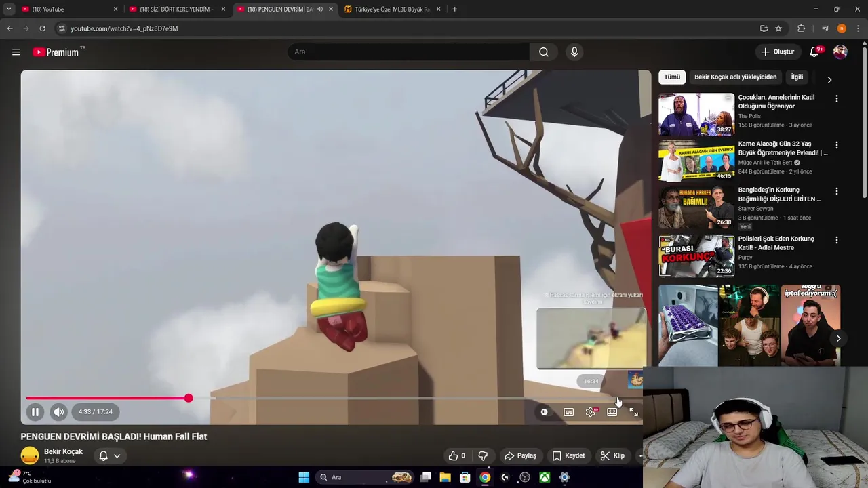868x488 pixels.
Task: Select 'Bekir Koçak adlı yükleyiciden' chip
Action: [x=735, y=77]
